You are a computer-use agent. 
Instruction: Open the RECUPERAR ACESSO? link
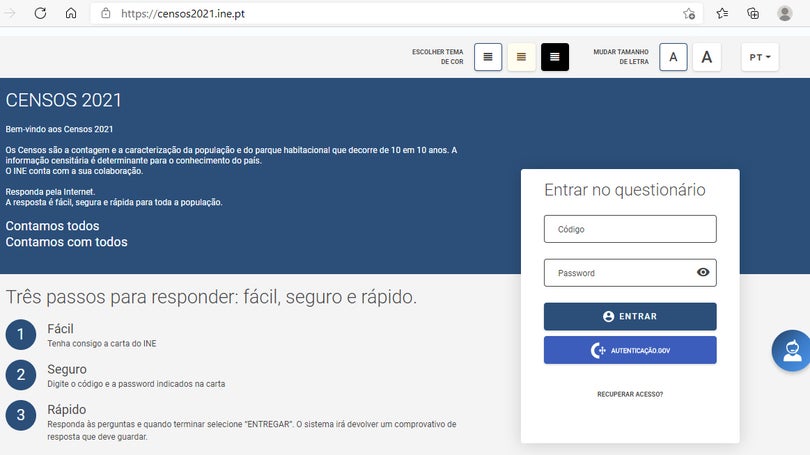click(630, 394)
